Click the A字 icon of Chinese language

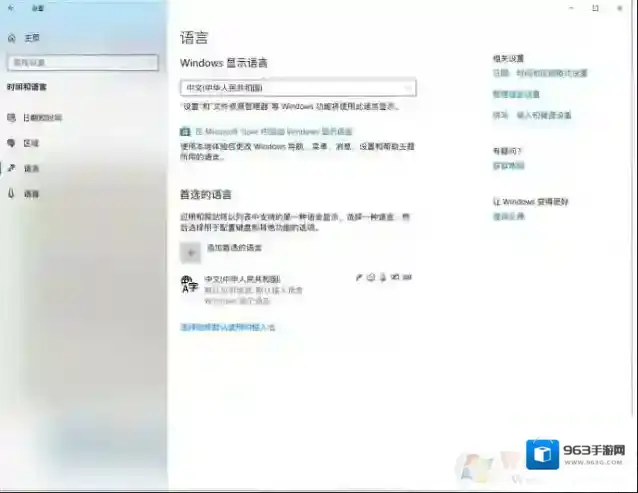click(189, 285)
